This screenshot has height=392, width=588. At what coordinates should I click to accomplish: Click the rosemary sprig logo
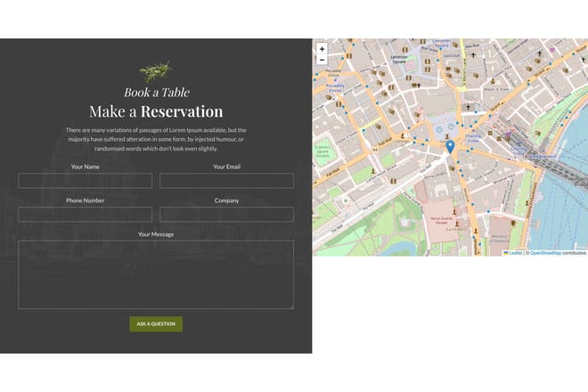click(x=156, y=71)
